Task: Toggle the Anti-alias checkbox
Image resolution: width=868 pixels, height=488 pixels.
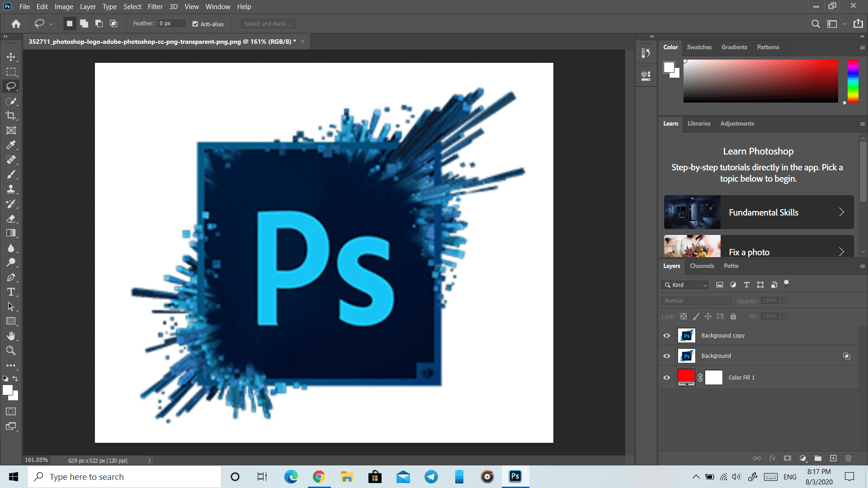Action: coord(195,24)
